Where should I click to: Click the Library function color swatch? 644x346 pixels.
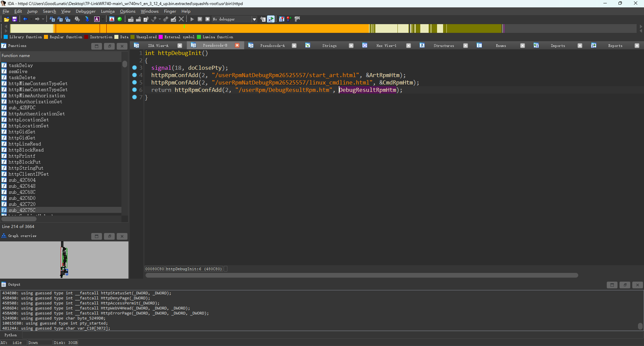[6, 37]
